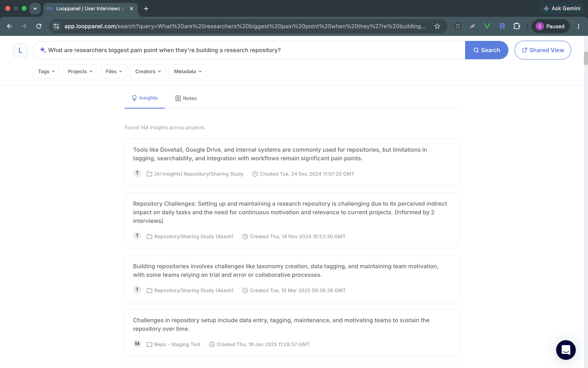Screen dimensions: 588x368
Task: Click folder icon beside [AI Insights] Repository/Sharing Study
Action: click(149, 174)
